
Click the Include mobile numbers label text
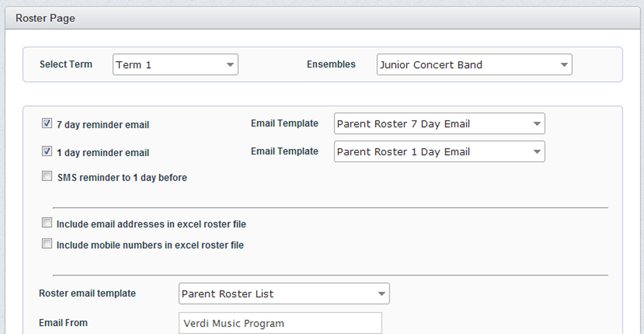(150, 245)
